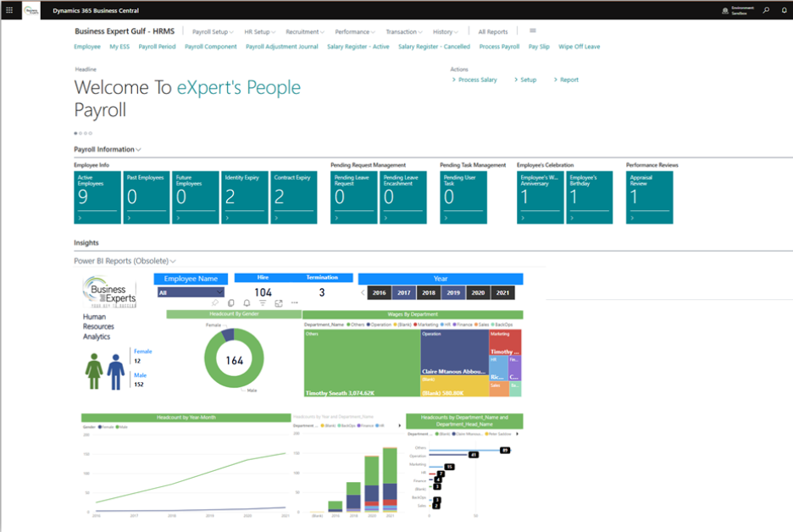Click the Business Experts logo in top bar
The image size is (793, 532).
click(x=31, y=10)
